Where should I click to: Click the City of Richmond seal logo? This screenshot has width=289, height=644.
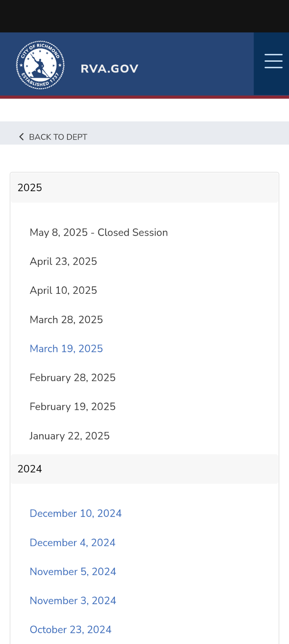pyautogui.click(x=40, y=65)
